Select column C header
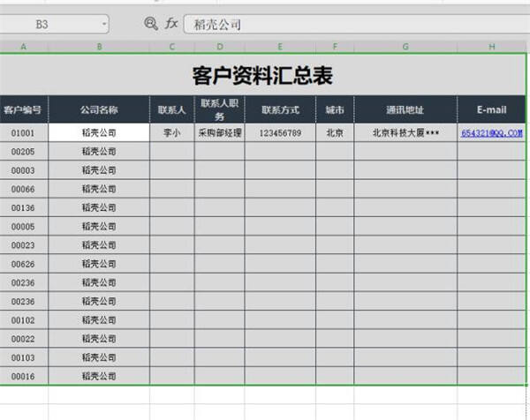Screen dimensions: 530x420 pos(172,47)
